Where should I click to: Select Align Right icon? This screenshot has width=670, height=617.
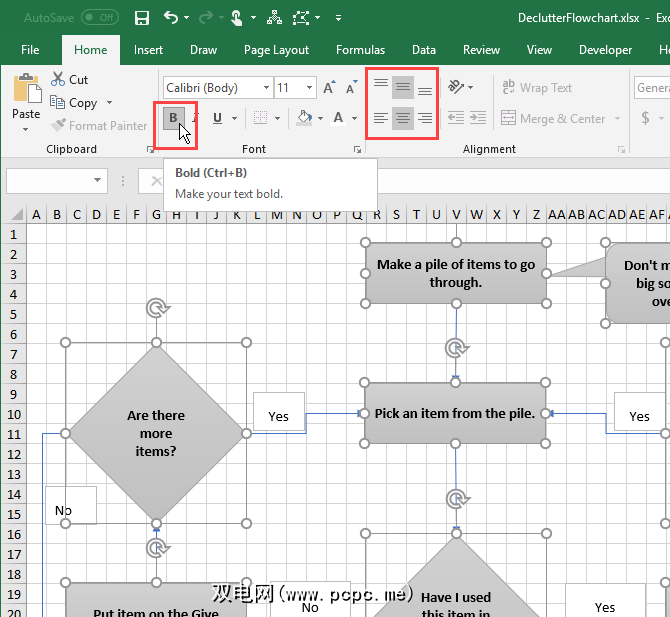pyautogui.click(x=425, y=118)
